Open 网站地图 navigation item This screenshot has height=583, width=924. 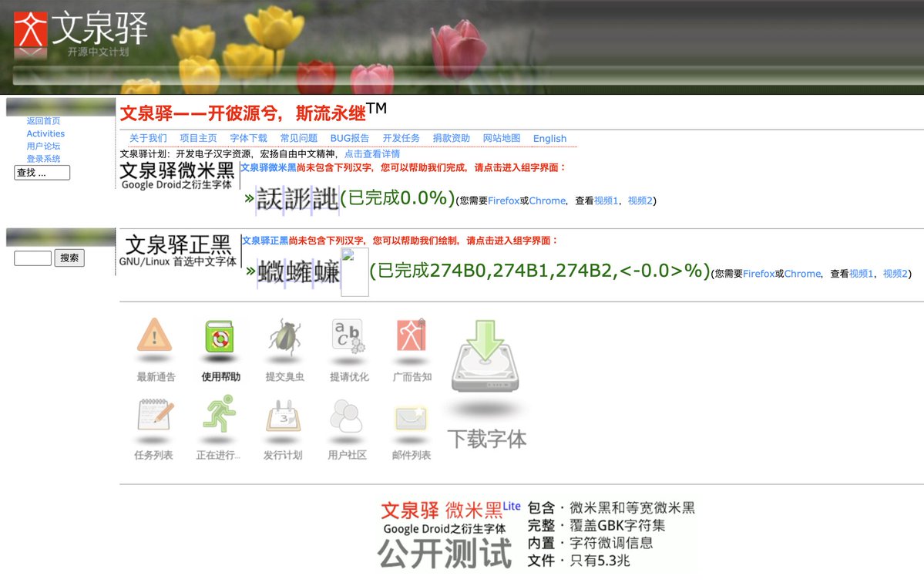502,138
